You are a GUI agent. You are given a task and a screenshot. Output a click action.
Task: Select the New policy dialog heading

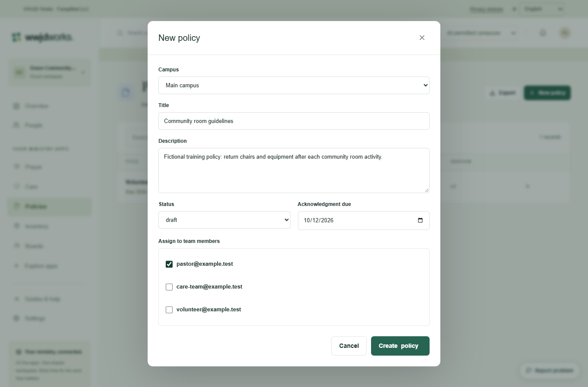179,38
